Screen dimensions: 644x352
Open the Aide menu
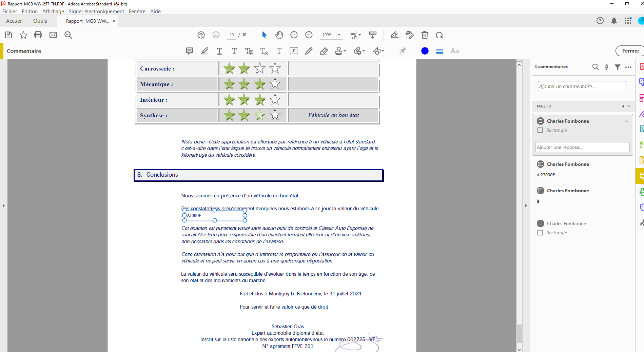[155, 12]
